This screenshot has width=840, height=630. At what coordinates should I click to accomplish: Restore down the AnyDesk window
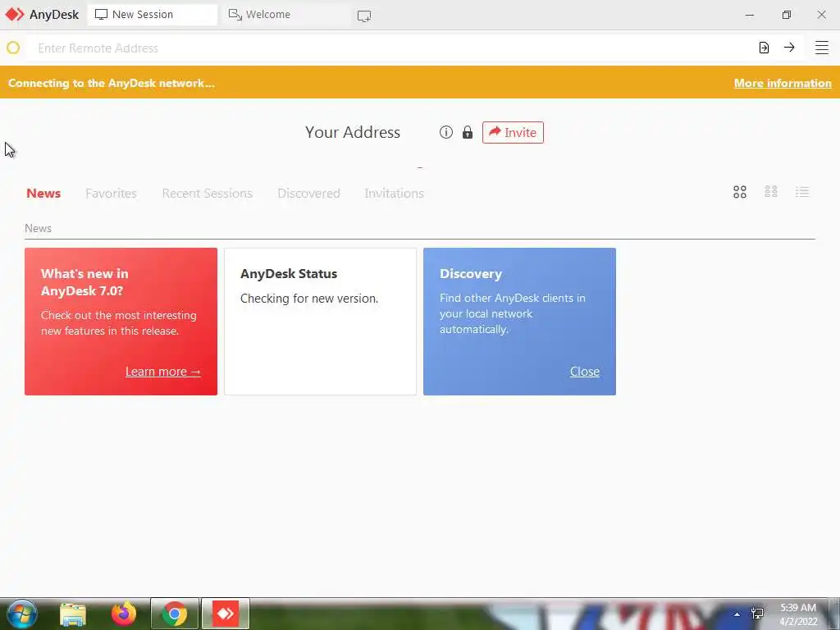click(x=786, y=15)
